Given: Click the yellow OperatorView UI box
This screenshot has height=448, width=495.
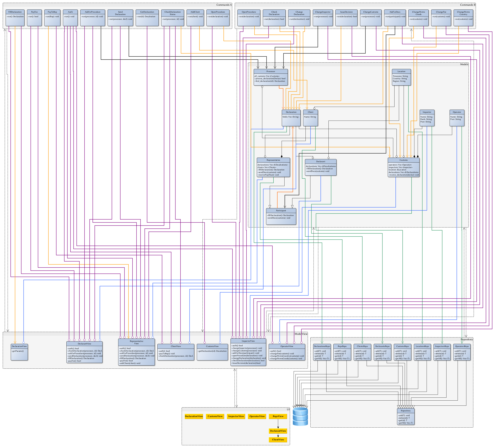Looking at the screenshot, I should pos(257,416).
